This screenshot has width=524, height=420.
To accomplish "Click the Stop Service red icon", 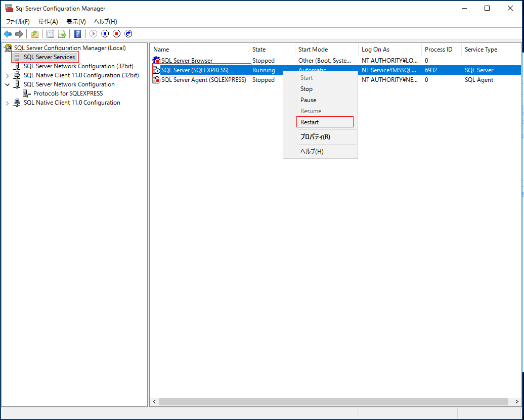I will click(117, 34).
